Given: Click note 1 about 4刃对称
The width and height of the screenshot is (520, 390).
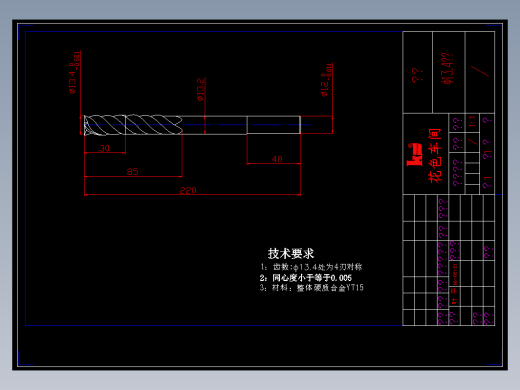Looking at the screenshot, I should click(311, 267).
